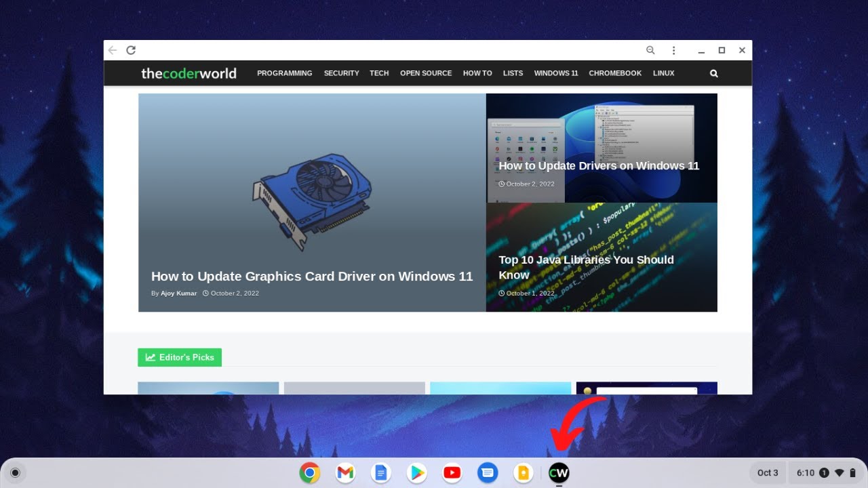This screenshot has width=868, height=488.
Task: Open the PROGRAMMING menu item
Action: tap(285, 73)
